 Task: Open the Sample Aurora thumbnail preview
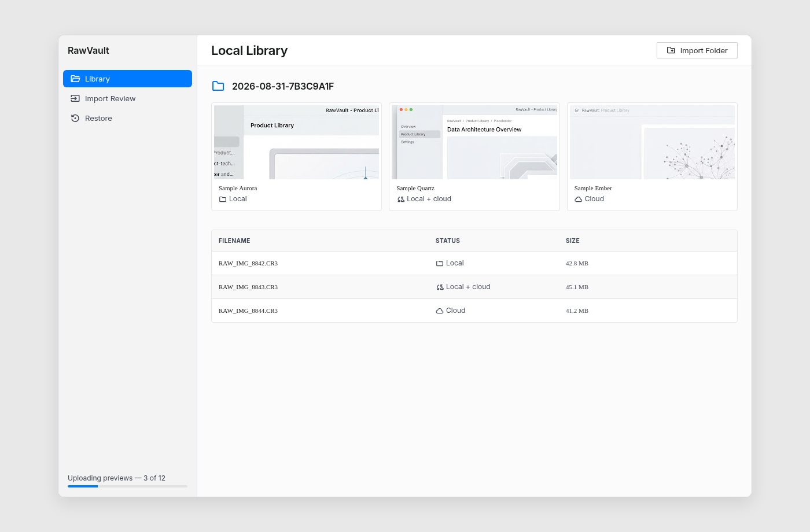point(297,142)
